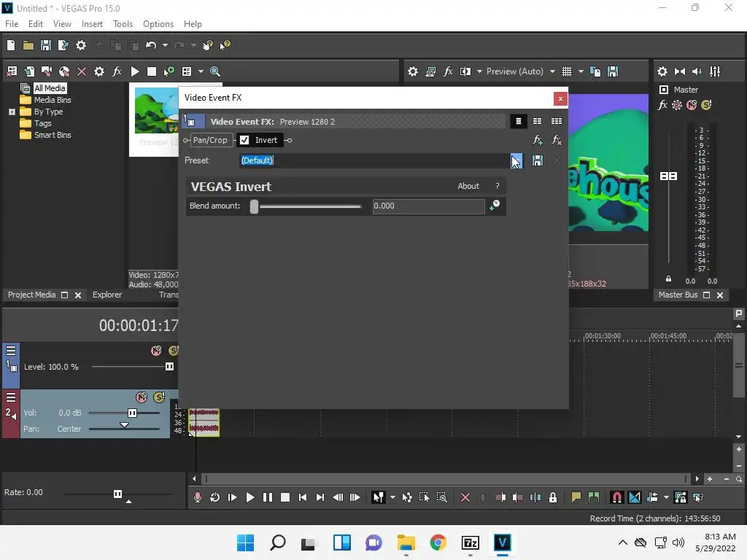Close the Video Event FX dialog
The width and height of the screenshot is (747, 560).
[x=560, y=98]
